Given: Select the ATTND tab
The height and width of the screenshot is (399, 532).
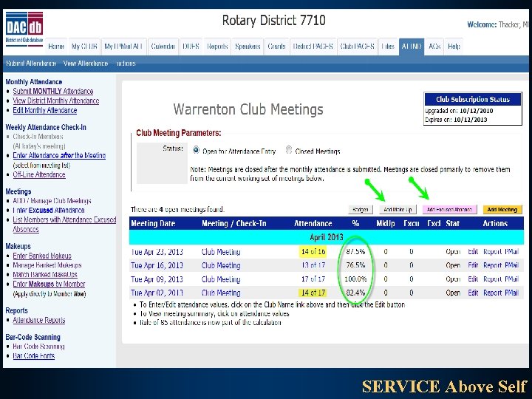Looking at the screenshot, I should tap(412, 47).
